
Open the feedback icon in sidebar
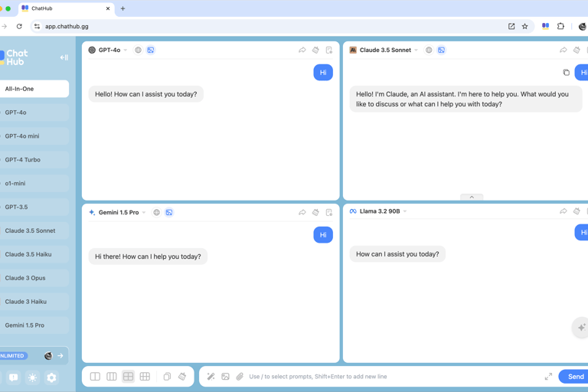tap(14, 377)
